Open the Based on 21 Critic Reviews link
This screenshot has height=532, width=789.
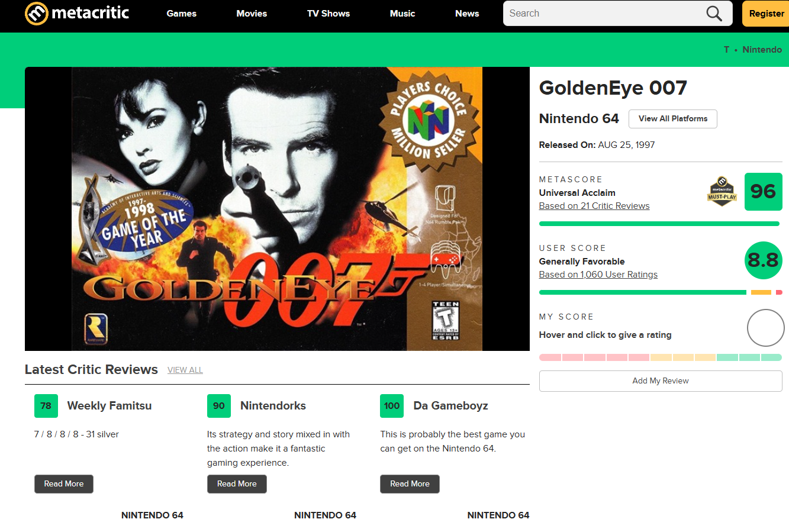point(594,206)
